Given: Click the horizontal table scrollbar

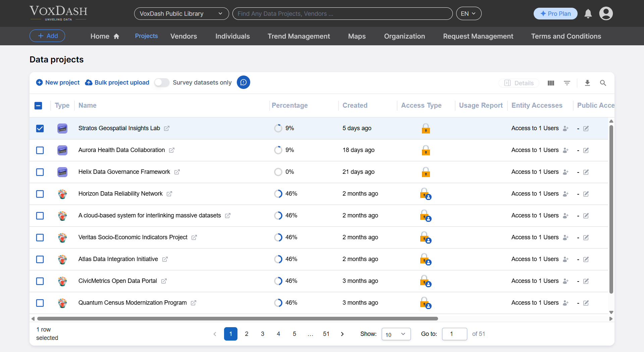Looking at the screenshot, I should (237, 318).
